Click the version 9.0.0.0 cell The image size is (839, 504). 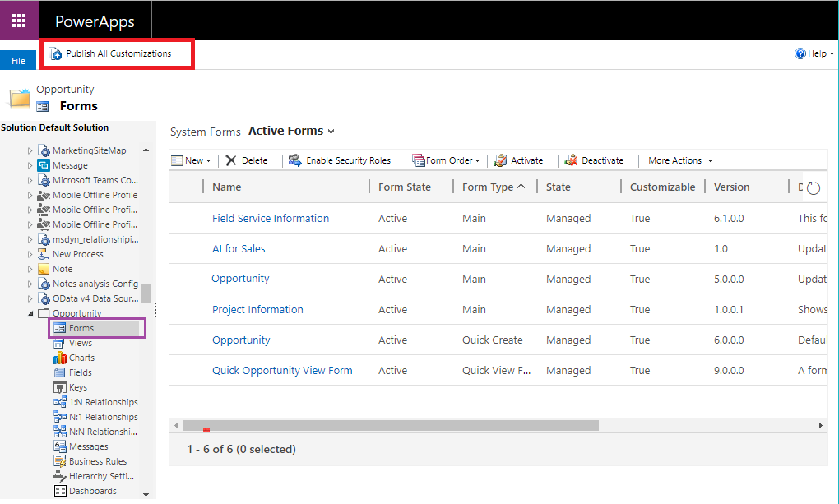(729, 371)
